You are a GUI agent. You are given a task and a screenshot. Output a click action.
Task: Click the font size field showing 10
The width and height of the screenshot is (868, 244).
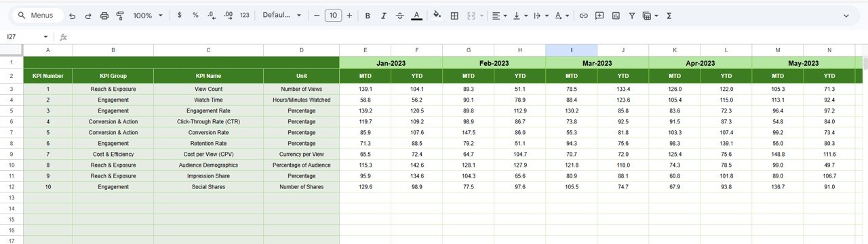333,15
